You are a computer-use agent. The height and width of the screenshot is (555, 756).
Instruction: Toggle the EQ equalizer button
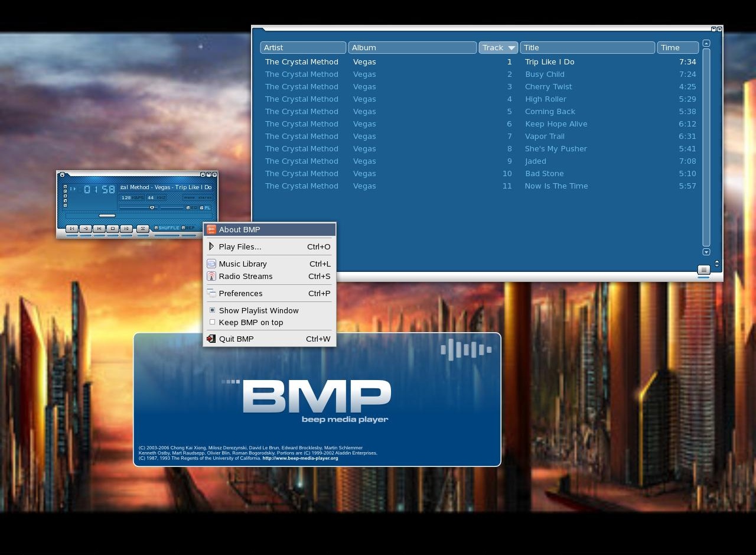[192, 208]
